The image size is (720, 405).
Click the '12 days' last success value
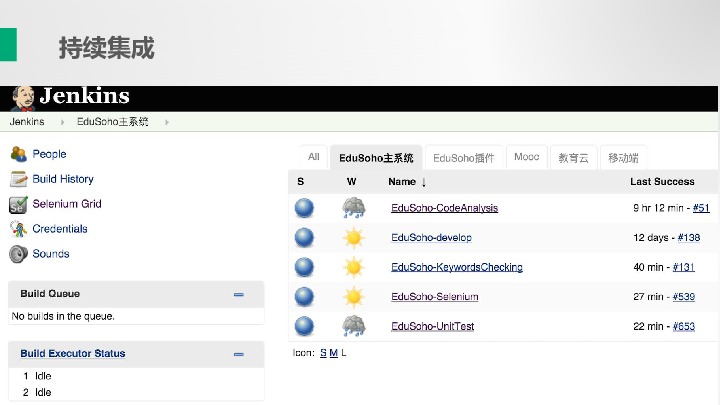[651, 237]
